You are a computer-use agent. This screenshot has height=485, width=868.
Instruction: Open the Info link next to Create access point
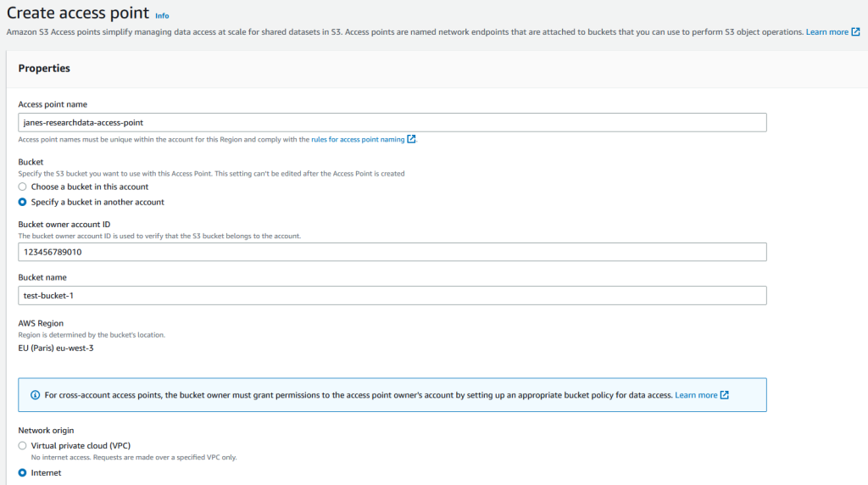(162, 15)
